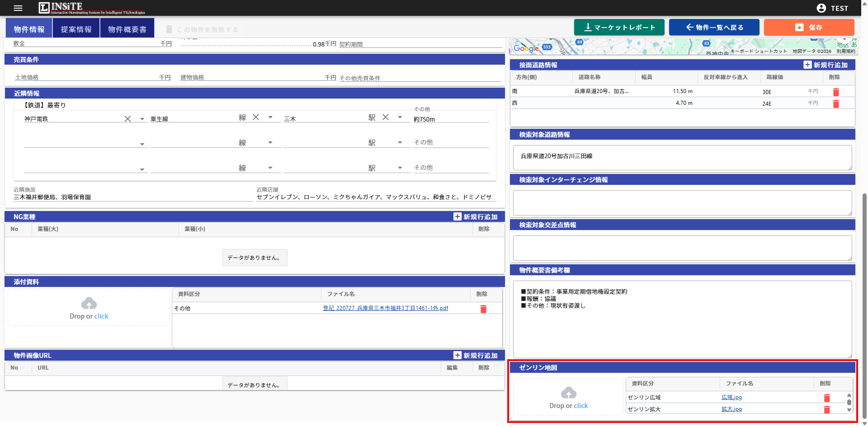Clear the 三木 station selection
Viewport: 868px width, 427px height.
pos(386,117)
